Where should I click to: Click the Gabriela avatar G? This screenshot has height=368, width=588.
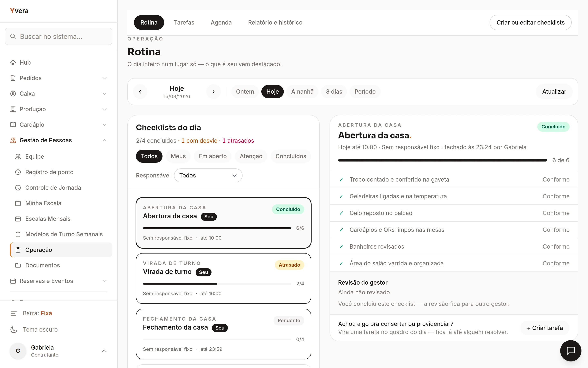pyautogui.click(x=18, y=351)
